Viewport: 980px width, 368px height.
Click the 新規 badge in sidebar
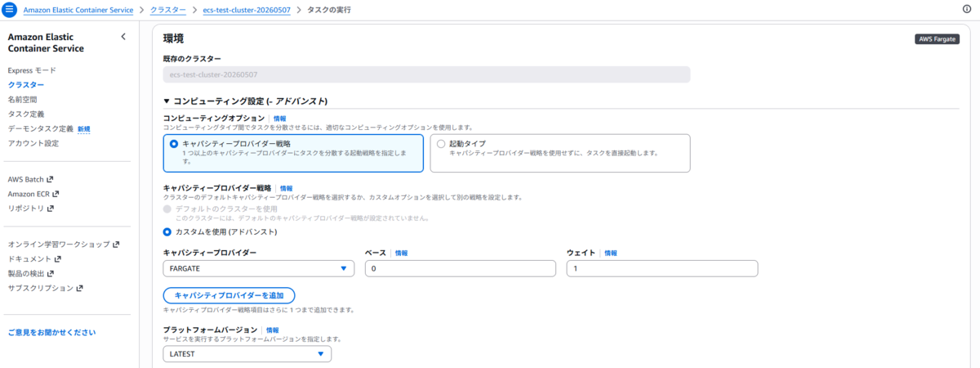point(84,129)
